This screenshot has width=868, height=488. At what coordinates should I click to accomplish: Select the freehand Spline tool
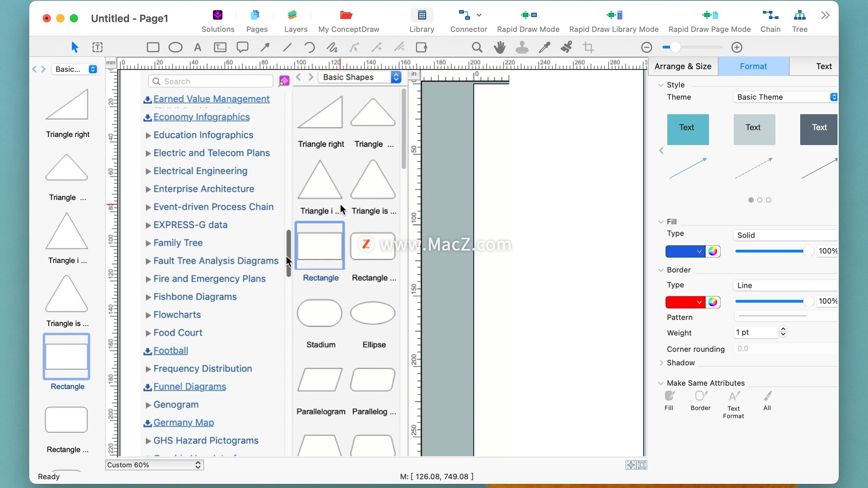click(x=332, y=47)
